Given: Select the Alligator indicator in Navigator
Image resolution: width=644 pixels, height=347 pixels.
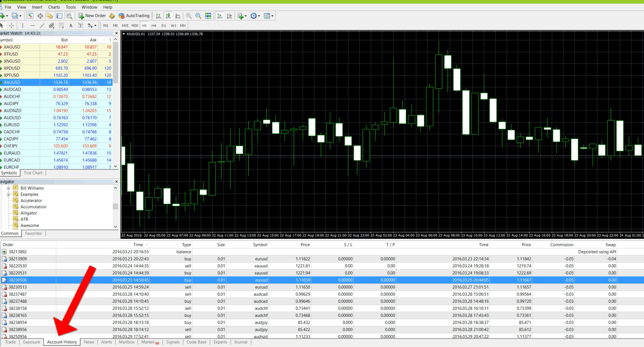Looking at the screenshot, I should [29, 213].
